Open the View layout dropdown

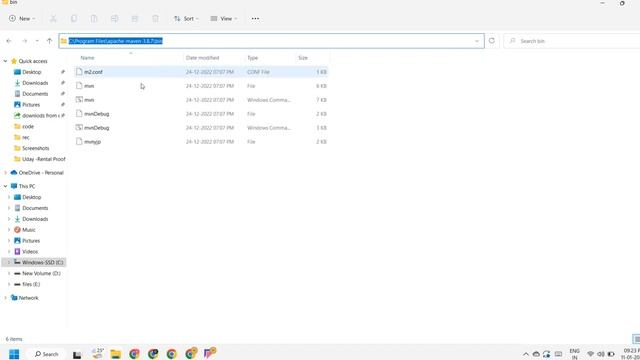[223, 18]
